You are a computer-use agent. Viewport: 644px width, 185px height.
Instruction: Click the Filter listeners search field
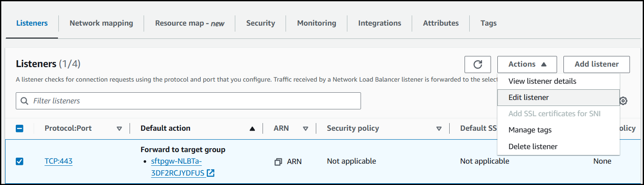tap(192, 101)
